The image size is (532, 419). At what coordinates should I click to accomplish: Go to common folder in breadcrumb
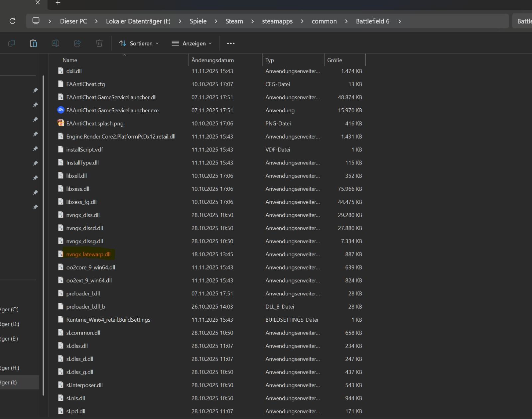[x=324, y=21]
